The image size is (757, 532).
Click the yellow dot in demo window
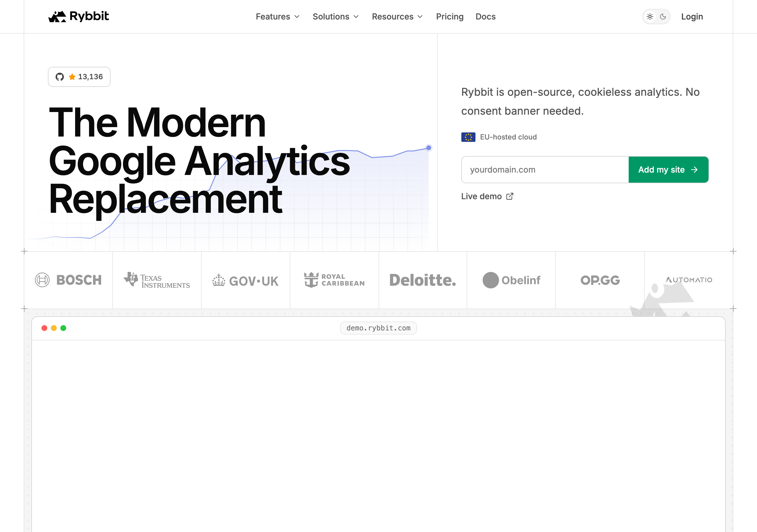click(x=54, y=328)
